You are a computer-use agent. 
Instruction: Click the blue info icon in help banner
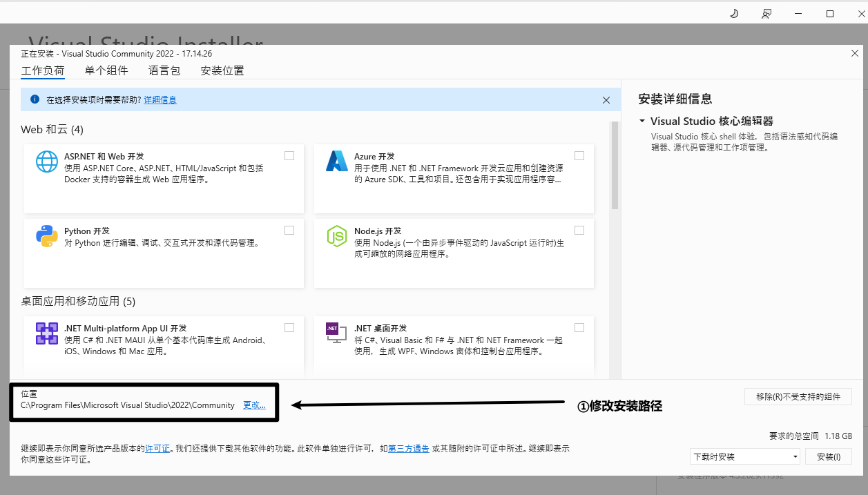click(35, 99)
